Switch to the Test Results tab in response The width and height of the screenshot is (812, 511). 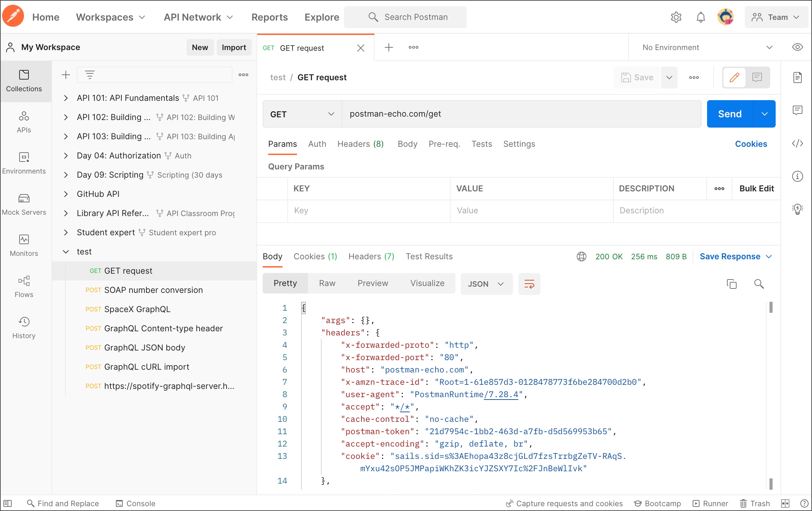tap(429, 256)
